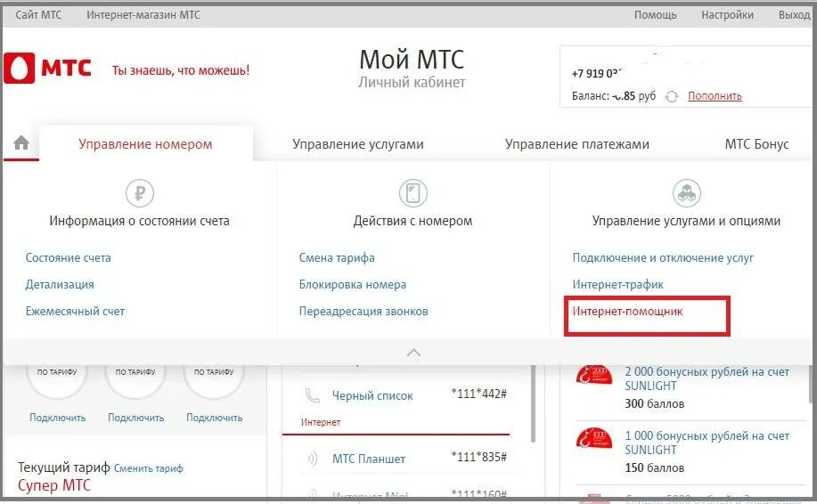Click the bonus offers panel scrollbar
Screen dimensions: 817x504
coord(811,384)
